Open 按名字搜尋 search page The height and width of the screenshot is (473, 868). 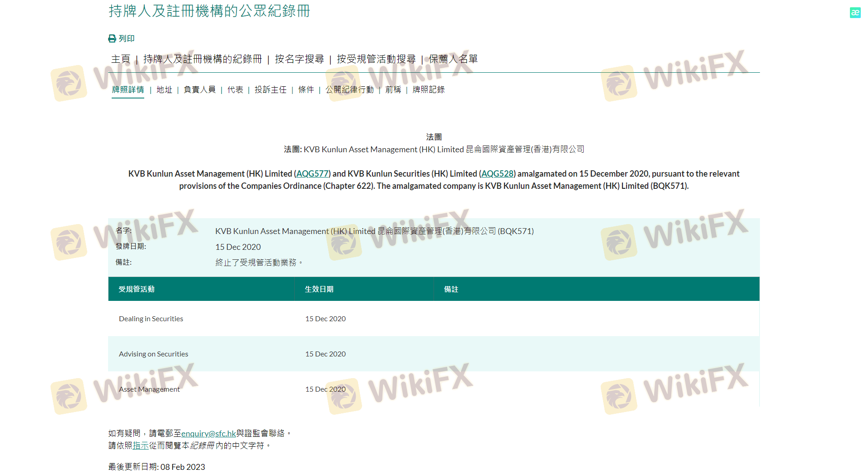[299, 59]
